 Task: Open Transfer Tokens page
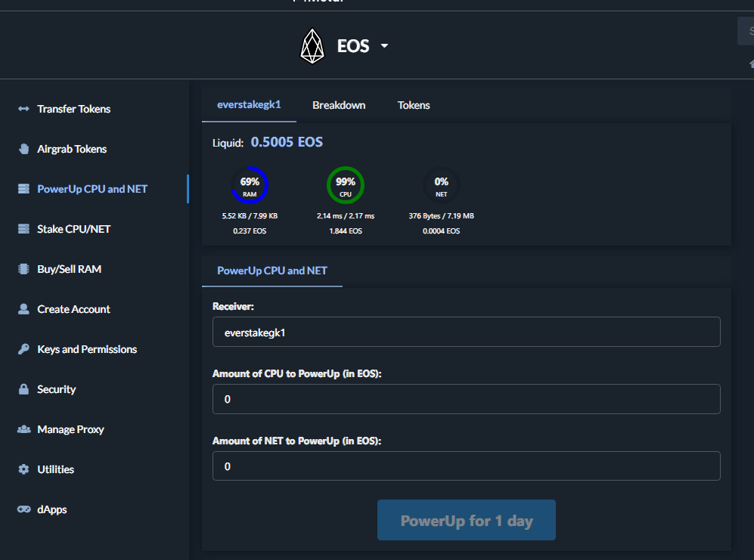[73, 109]
